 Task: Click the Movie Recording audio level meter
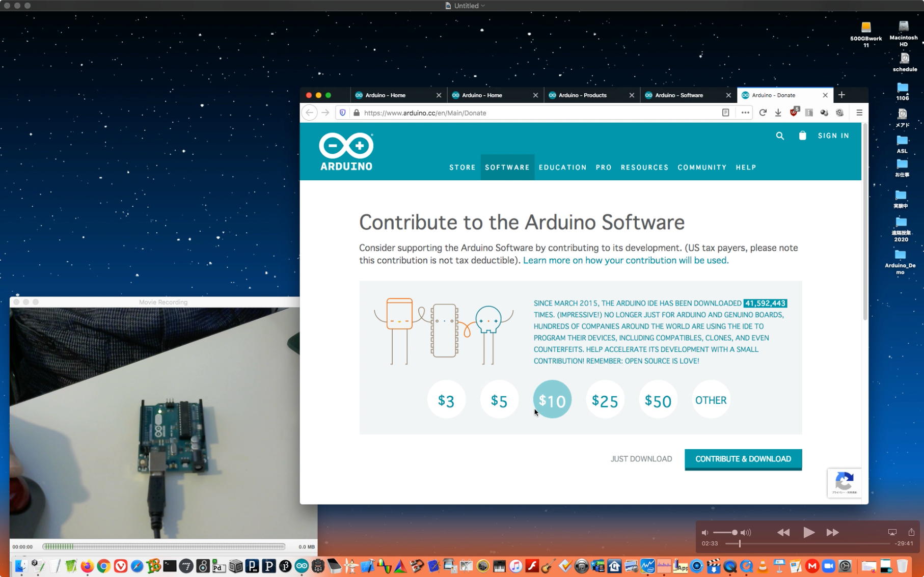click(164, 546)
